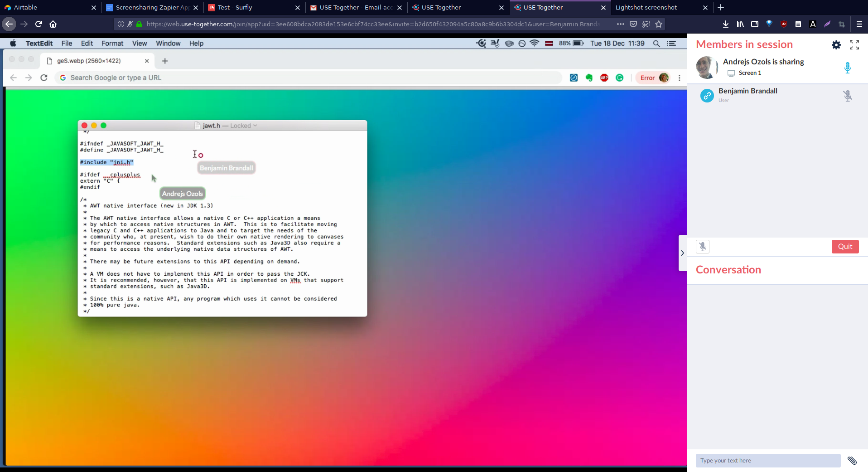
Task: Toggle the Firefox sidebar icon
Action: [755, 24]
